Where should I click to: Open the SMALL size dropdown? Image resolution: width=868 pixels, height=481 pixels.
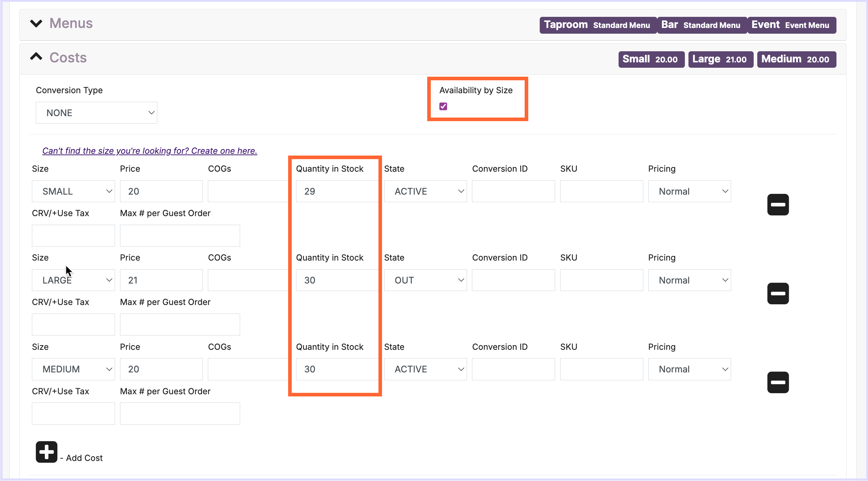(x=73, y=191)
